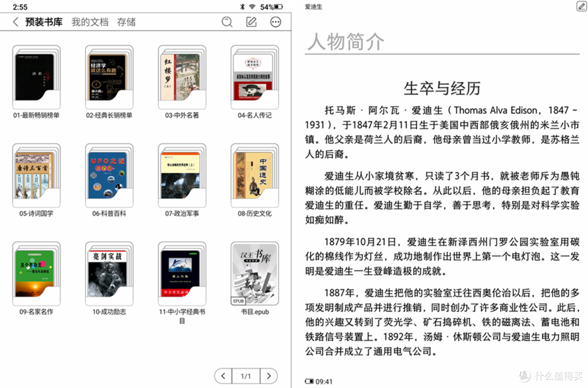Open the search magnifier icon
Screen dimensions: 588x388
(227, 22)
